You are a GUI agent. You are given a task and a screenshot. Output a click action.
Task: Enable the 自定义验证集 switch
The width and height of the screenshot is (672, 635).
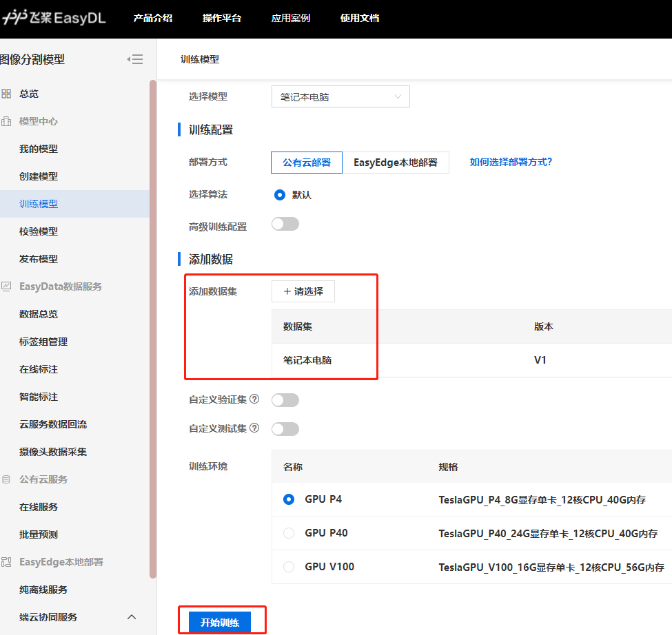(x=285, y=399)
